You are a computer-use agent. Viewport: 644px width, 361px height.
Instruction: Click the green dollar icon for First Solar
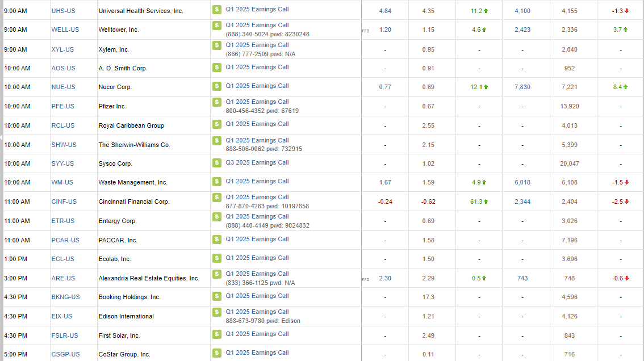tap(217, 334)
